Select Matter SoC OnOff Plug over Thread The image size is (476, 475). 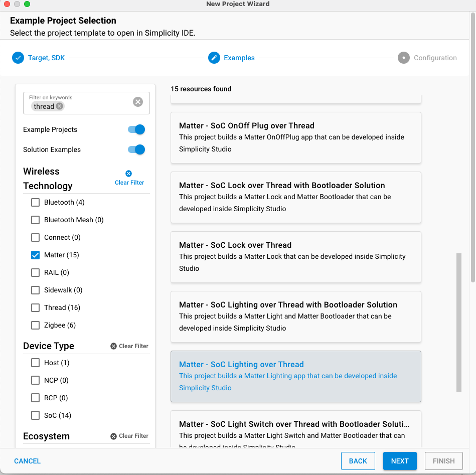coord(295,137)
